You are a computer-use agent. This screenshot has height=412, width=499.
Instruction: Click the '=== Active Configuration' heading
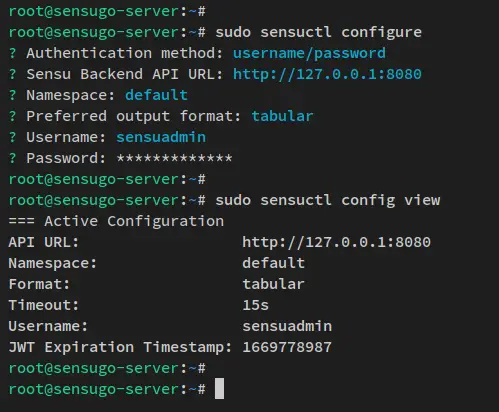point(116,221)
